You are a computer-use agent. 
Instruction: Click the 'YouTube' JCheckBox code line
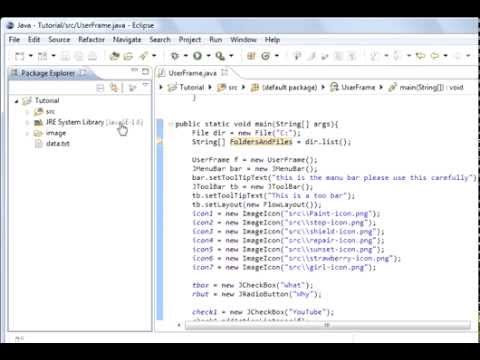click(263, 312)
